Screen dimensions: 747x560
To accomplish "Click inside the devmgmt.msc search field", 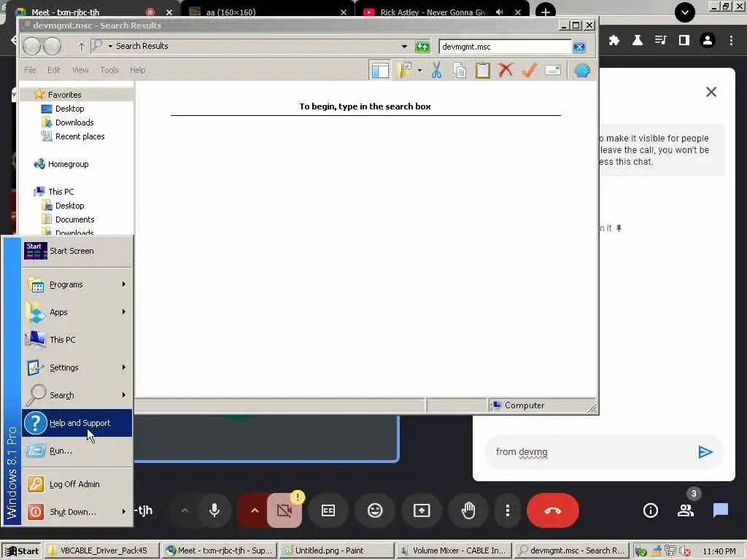I will pyautogui.click(x=505, y=47).
